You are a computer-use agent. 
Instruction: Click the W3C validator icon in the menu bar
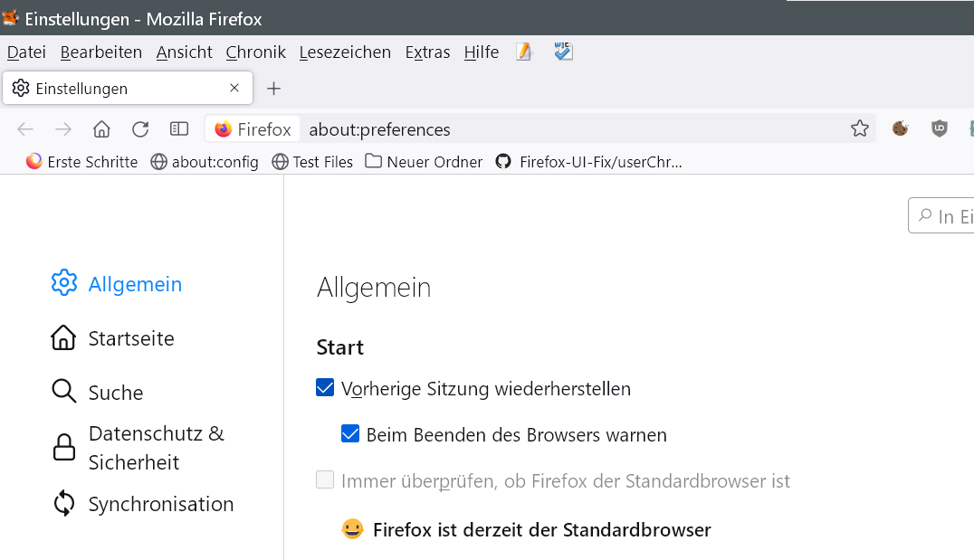coord(563,52)
